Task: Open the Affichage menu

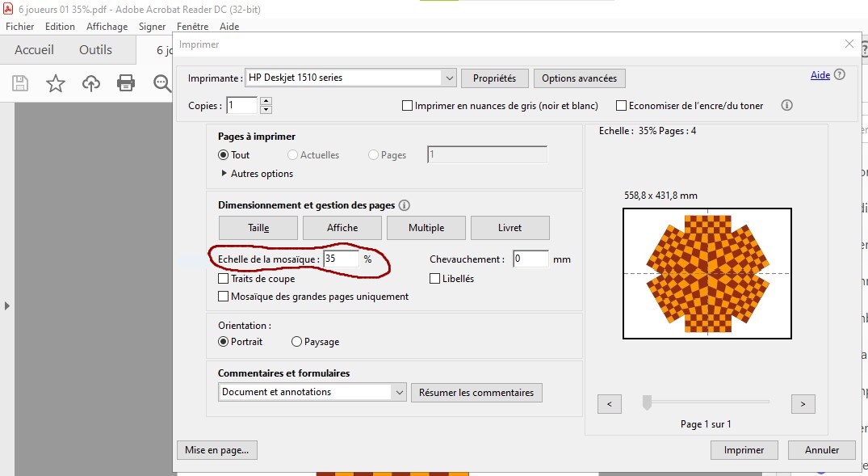Action: coord(107,26)
